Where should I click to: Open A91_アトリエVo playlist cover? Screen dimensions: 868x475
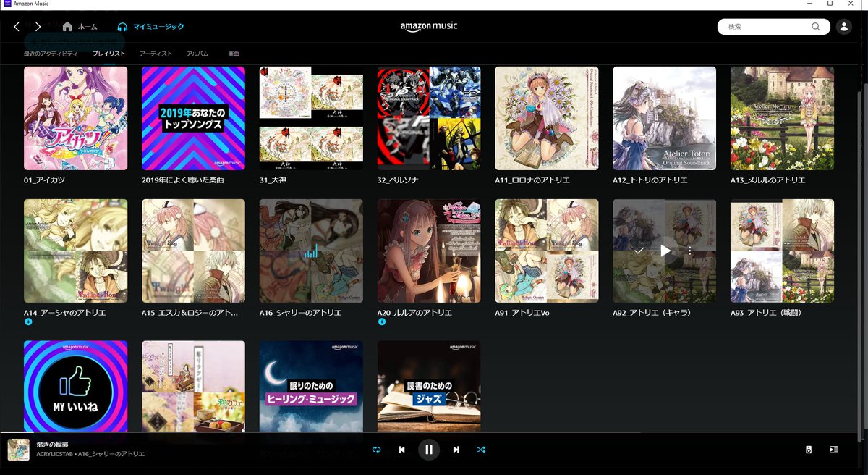[547, 251]
